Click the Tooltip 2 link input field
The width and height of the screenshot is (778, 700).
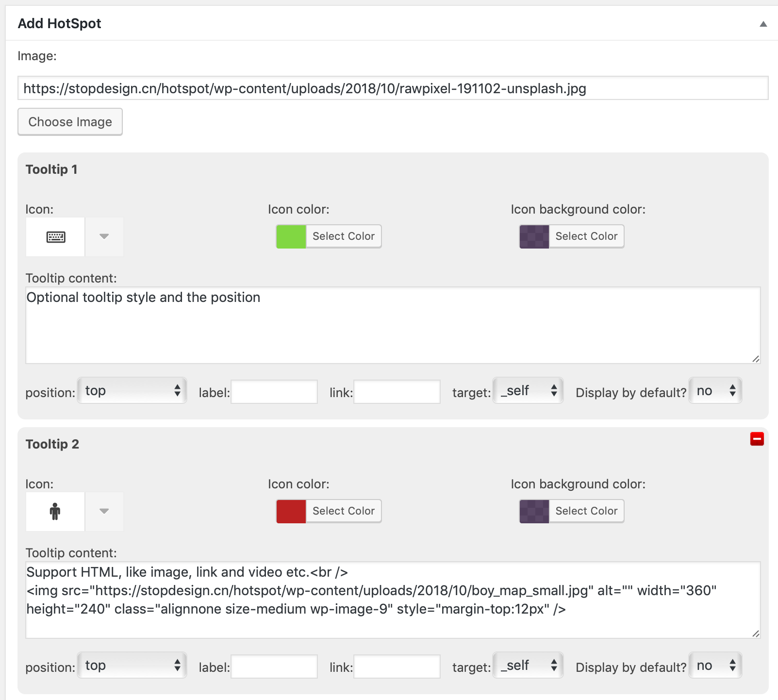coord(397,667)
